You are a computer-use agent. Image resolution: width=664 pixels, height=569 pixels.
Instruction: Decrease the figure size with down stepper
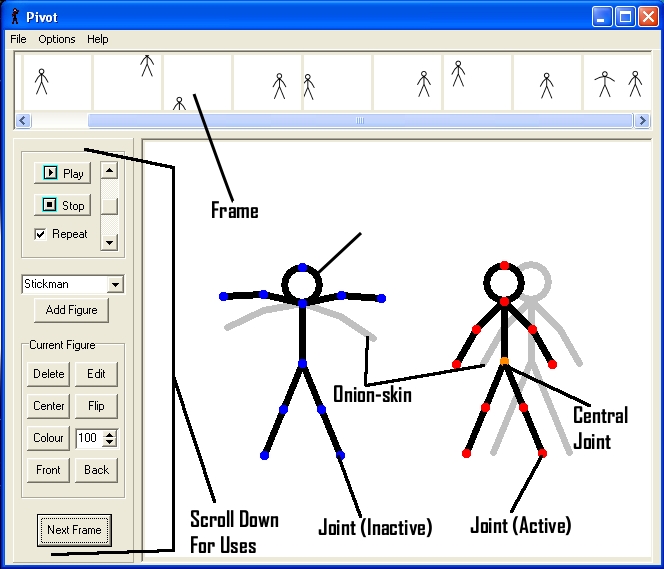[x=110, y=442]
